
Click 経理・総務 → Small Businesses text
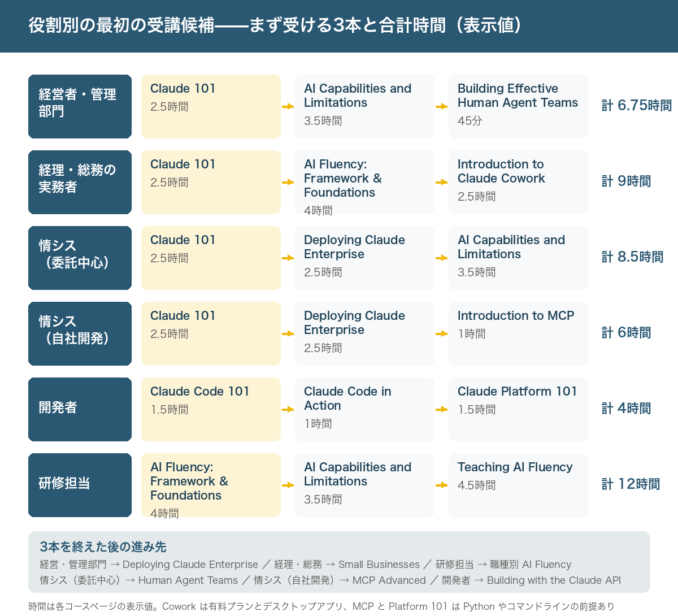pos(347,565)
